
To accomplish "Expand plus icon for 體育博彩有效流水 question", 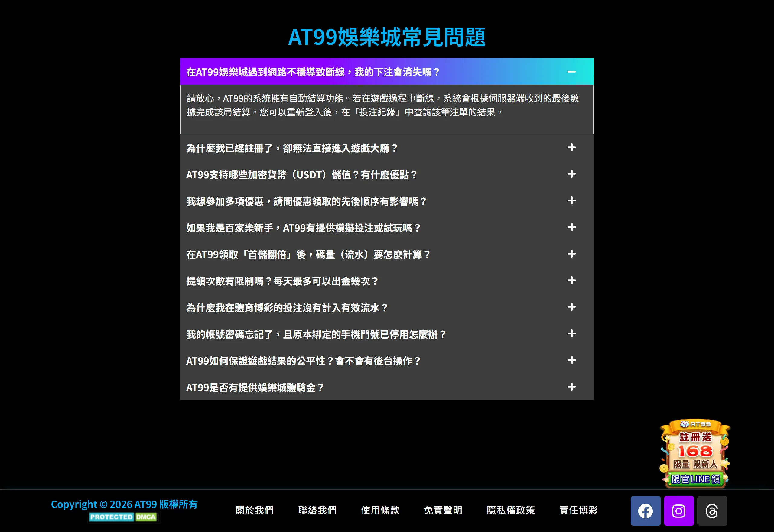I will (572, 307).
